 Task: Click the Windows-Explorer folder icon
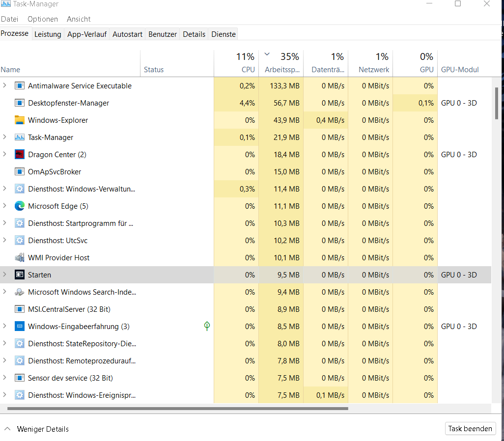point(20,120)
